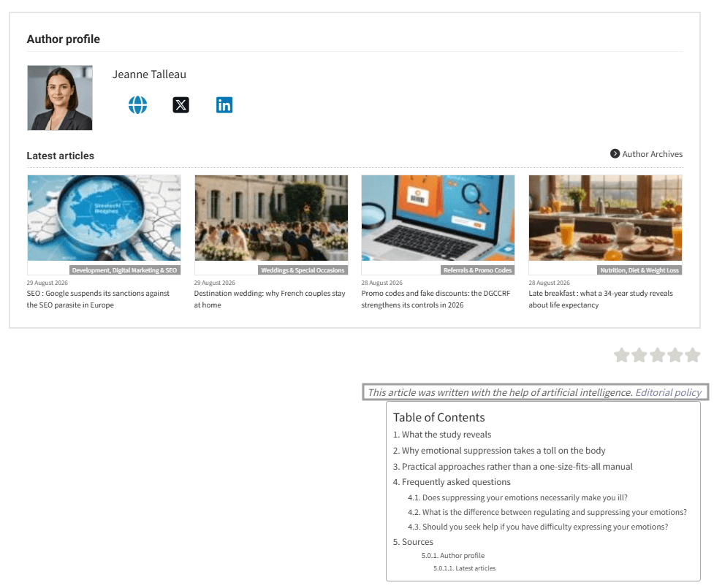This screenshot has height=588, width=714.
Task: Open the destination wedding article thumbnail
Action: point(271,218)
